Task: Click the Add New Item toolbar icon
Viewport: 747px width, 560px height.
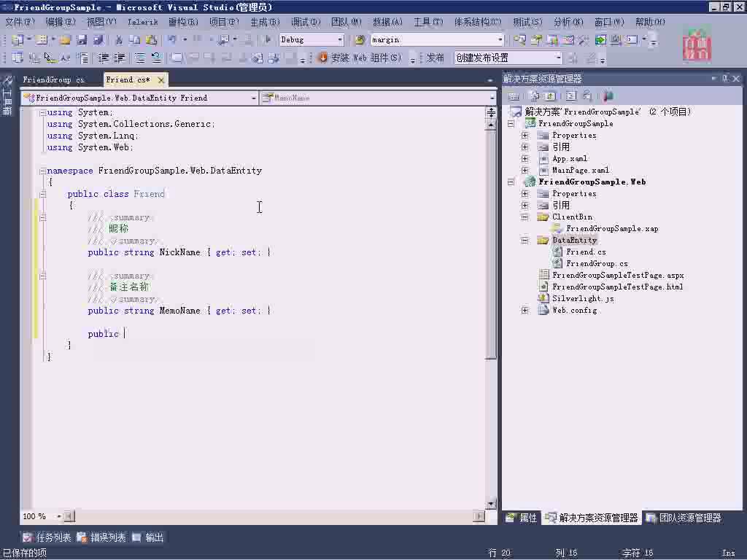Action: pyautogui.click(x=41, y=40)
